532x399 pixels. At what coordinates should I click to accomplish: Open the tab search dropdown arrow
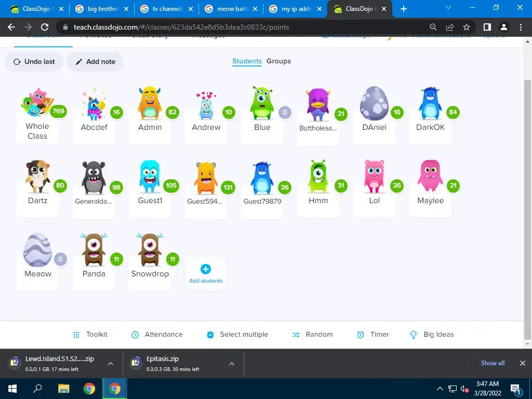pos(448,7)
